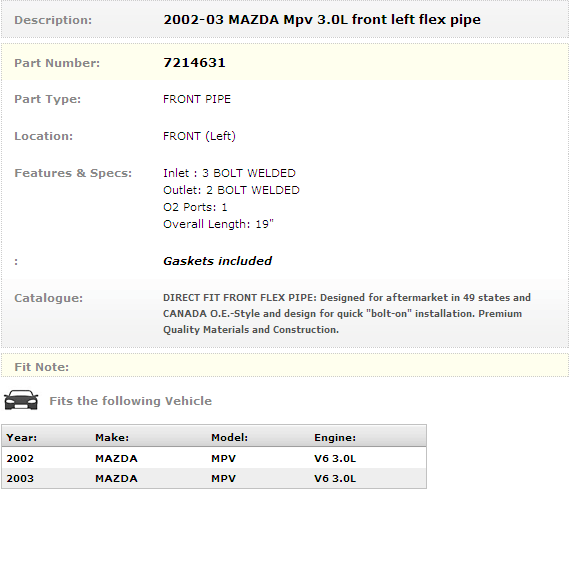This screenshot has height=566, width=570.
Task: Click V6 3.0L engine in 2003 row
Action: (x=335, y=478)
